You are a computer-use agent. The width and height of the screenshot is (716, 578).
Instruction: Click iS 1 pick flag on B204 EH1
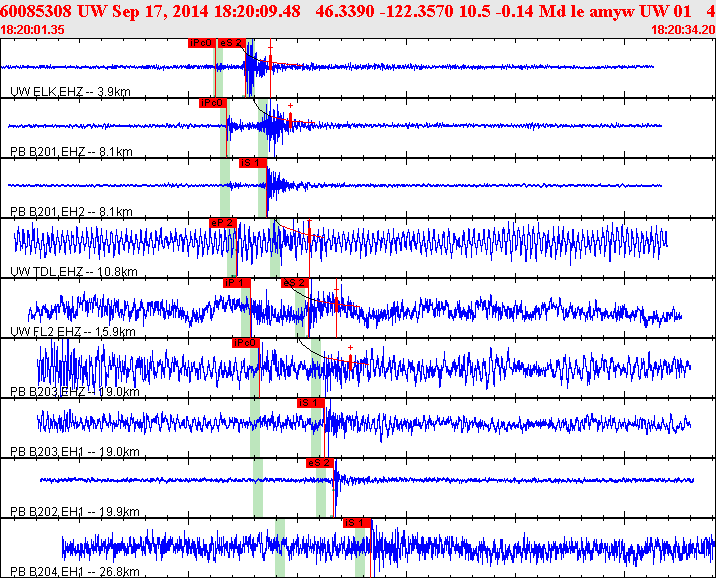(x=357, y=522)
